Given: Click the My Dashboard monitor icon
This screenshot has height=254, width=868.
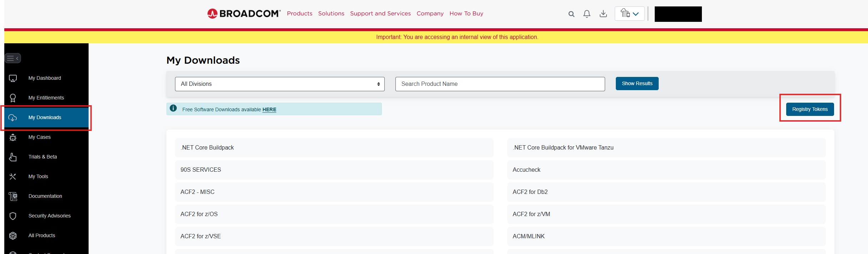Looking at the screenshot, I should coord(13,78).
